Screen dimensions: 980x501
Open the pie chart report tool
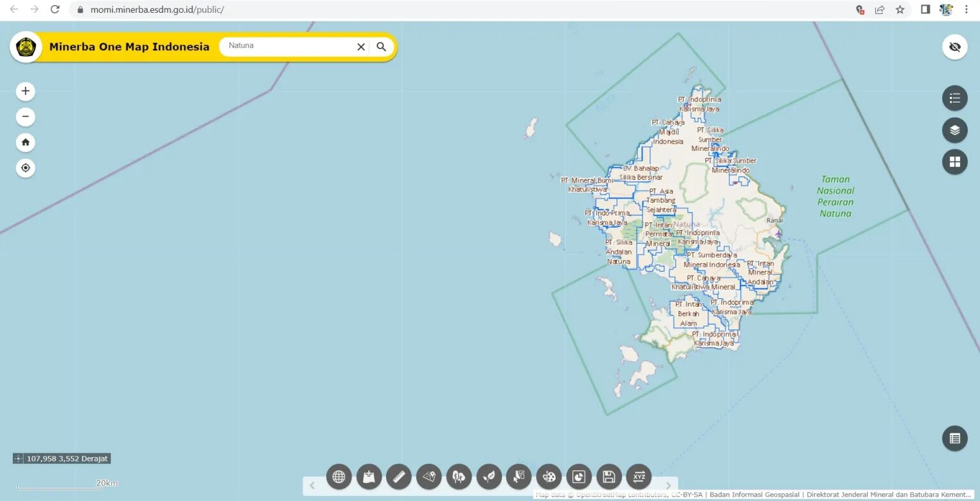click(579, 477)
